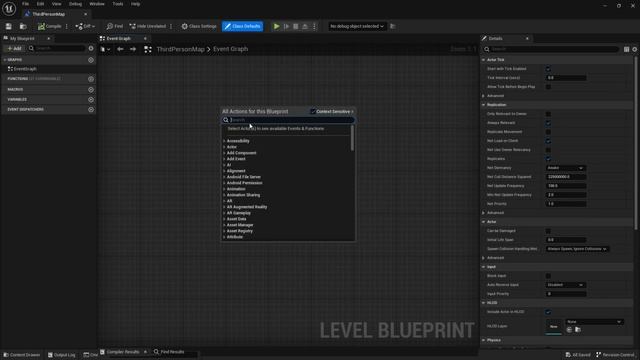Open Auto Receive Input dropdown
This screenshot has height=360, width=640.
(x=565, y=285)
